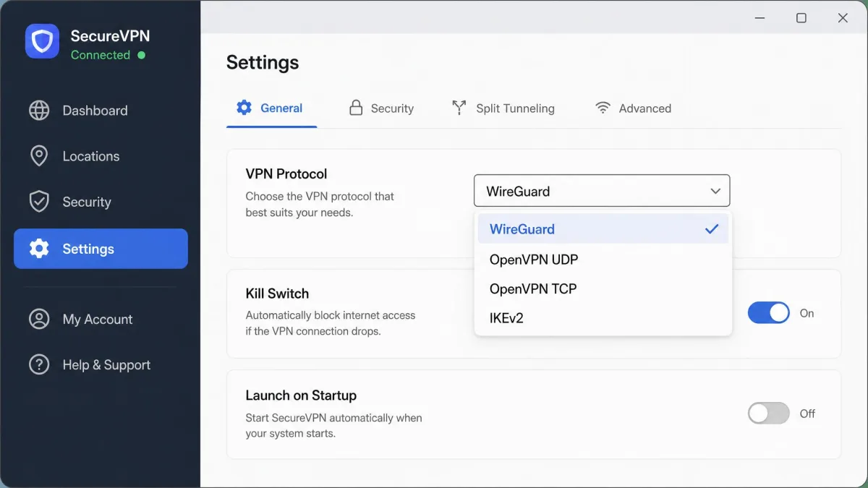Click the Launch on Startup Off label
868x488 pixels.
(807, 414)
